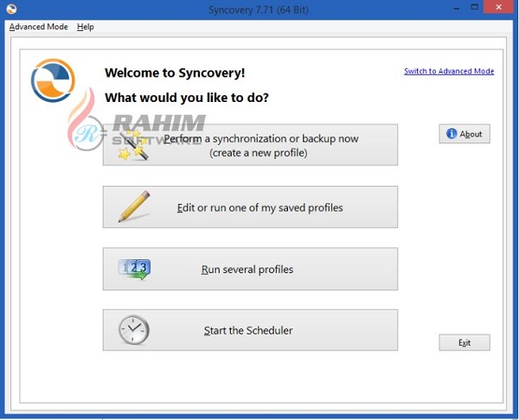
Task: Click the 123 arrow icon for several profiles
Action: pyautogui.click(x=134, y=269)
